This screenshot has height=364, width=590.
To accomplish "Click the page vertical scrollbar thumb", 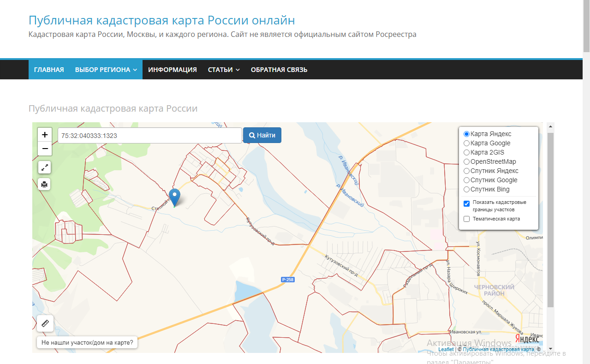I will (586, 26).
